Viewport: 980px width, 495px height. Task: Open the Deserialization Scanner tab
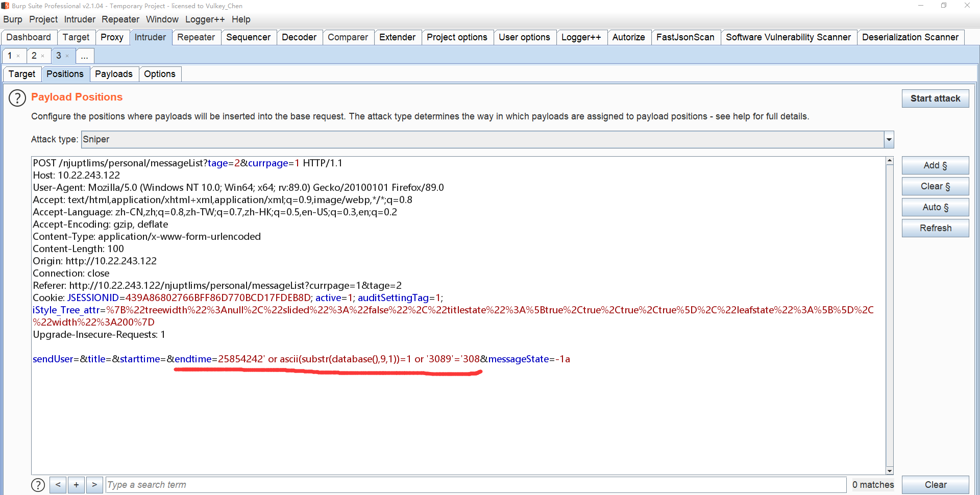point(912,37)
